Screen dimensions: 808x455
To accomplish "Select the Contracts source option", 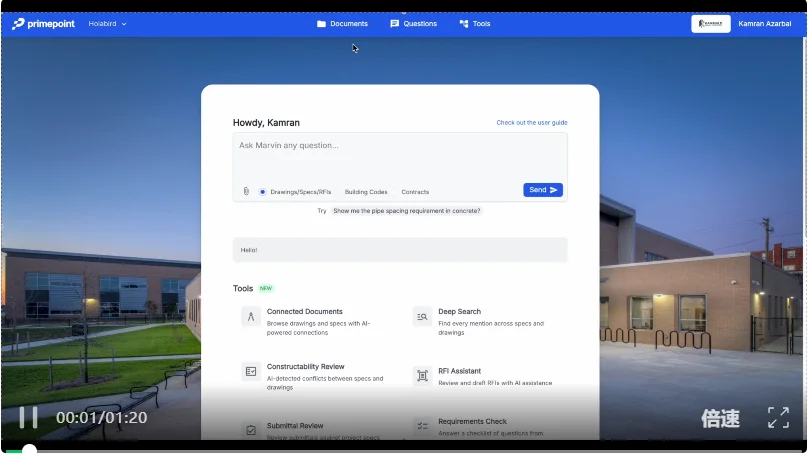I will tap(415, 191).
